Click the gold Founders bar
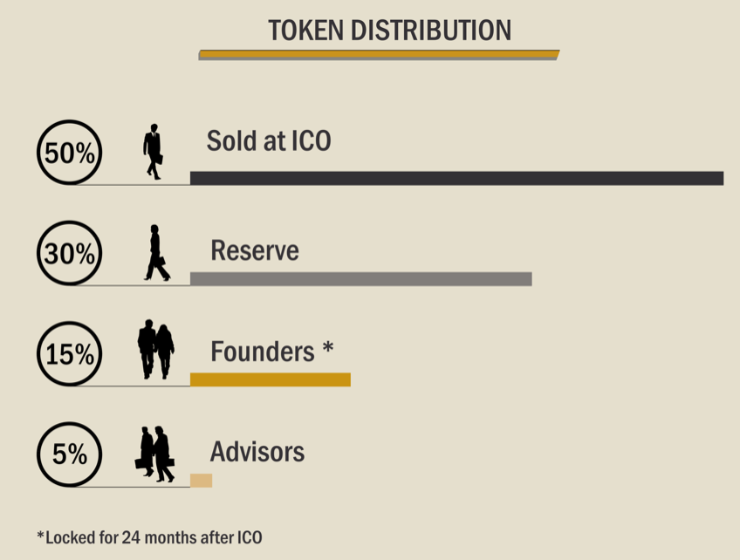 click(271, 379)
